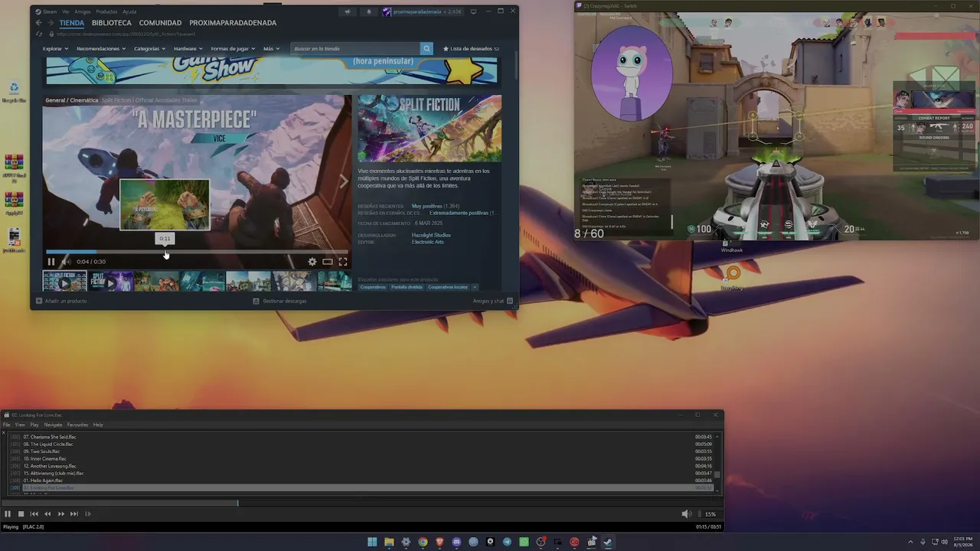The width and height of the screenshot is (980, 551).
Task: Advance to the next media item arrow
Action: coord(344,181)
